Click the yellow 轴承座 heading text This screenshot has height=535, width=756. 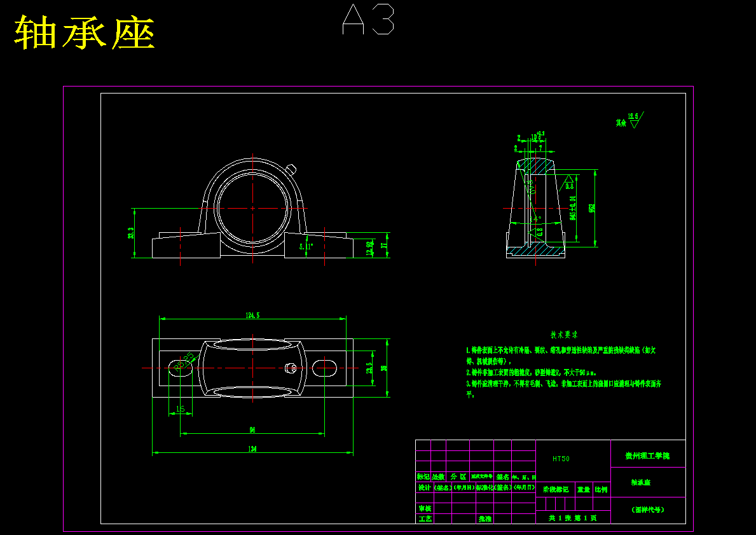85,33
